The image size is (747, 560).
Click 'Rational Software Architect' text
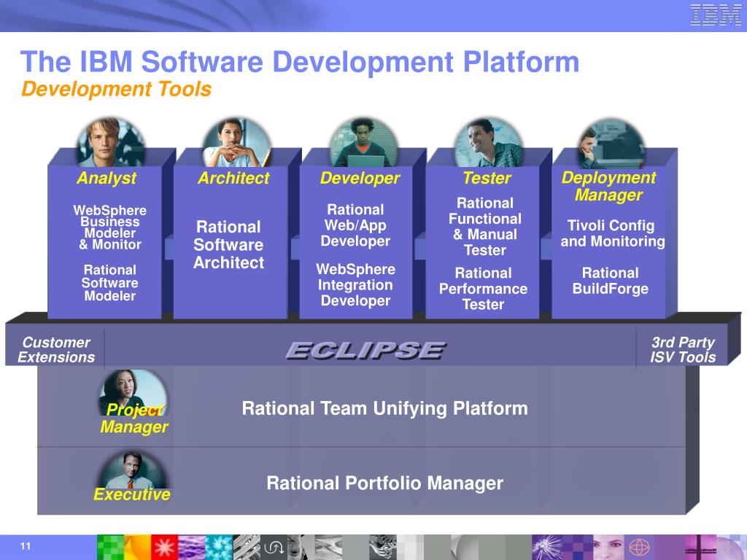tap(228, 245)
